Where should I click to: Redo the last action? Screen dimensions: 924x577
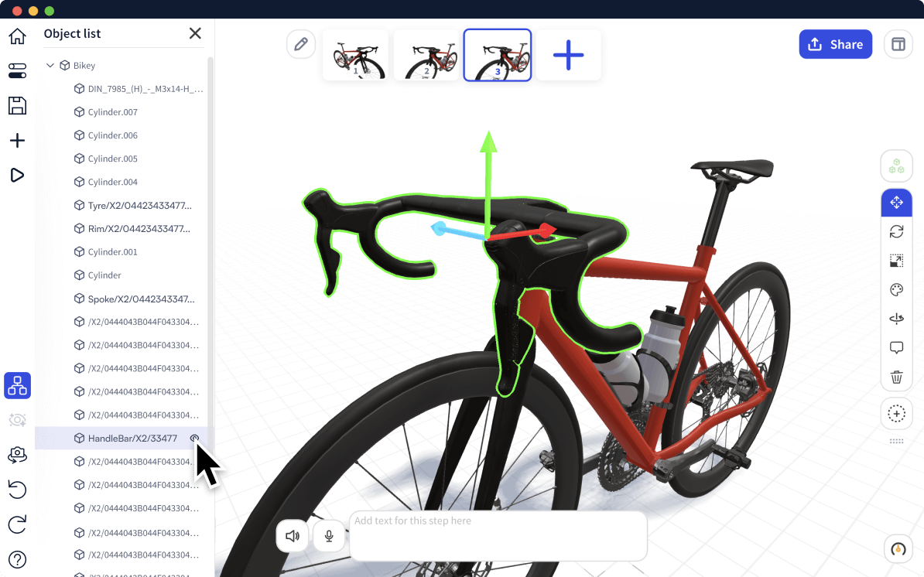[x=17, y=524]
